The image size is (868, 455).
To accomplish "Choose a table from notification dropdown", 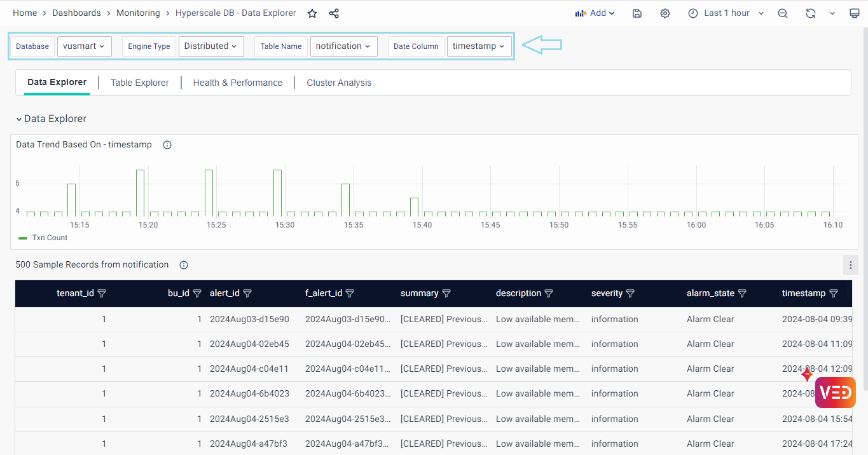I will click(x=343, y=46).
